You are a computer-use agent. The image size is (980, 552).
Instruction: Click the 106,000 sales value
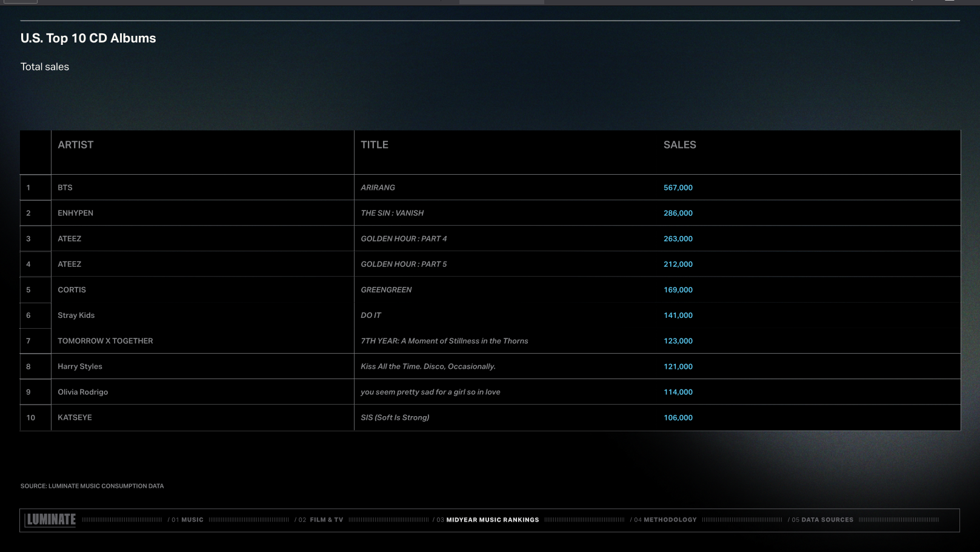tap(678, 417)
